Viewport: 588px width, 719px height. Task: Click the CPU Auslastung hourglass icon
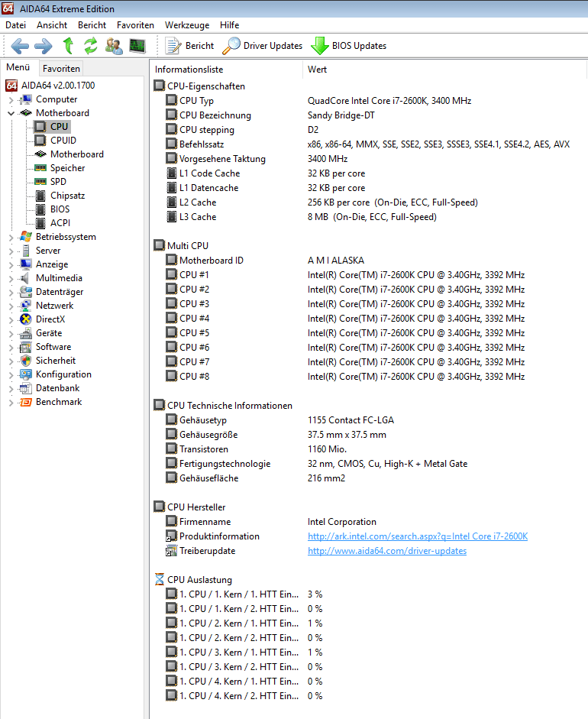[159, 579]
